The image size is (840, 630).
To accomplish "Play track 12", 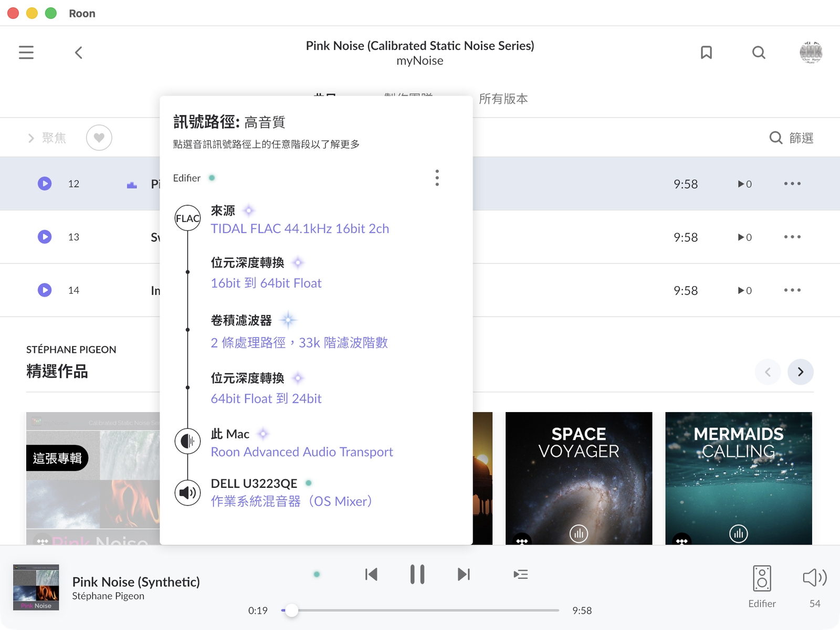I will pyautogui.click(x=45, y=183).
